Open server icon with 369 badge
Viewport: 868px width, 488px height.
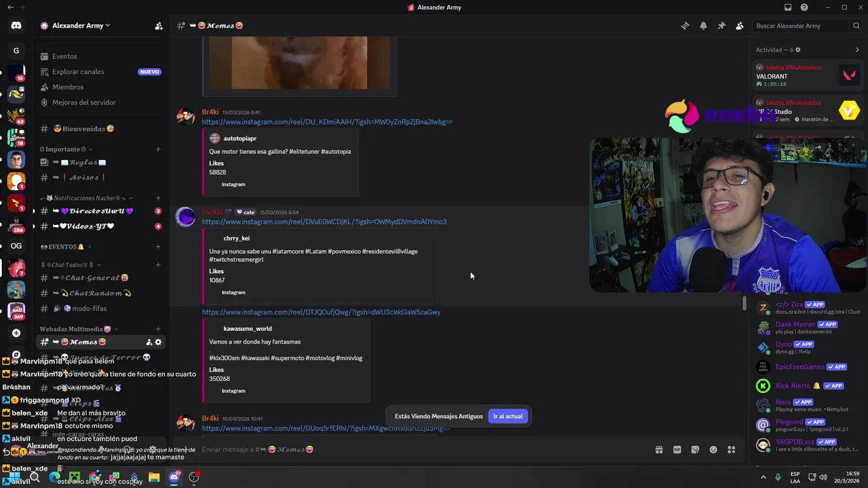click(16, 310)
